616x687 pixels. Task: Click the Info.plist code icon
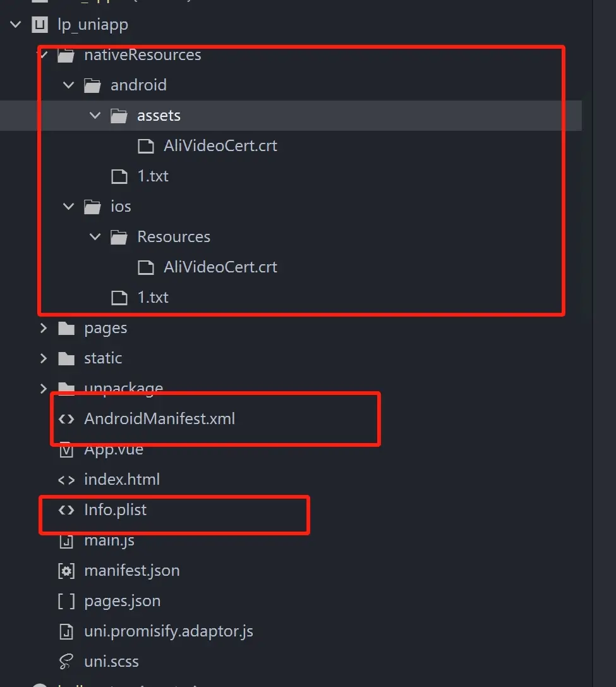pyautogui.click(x=66, y=510)
